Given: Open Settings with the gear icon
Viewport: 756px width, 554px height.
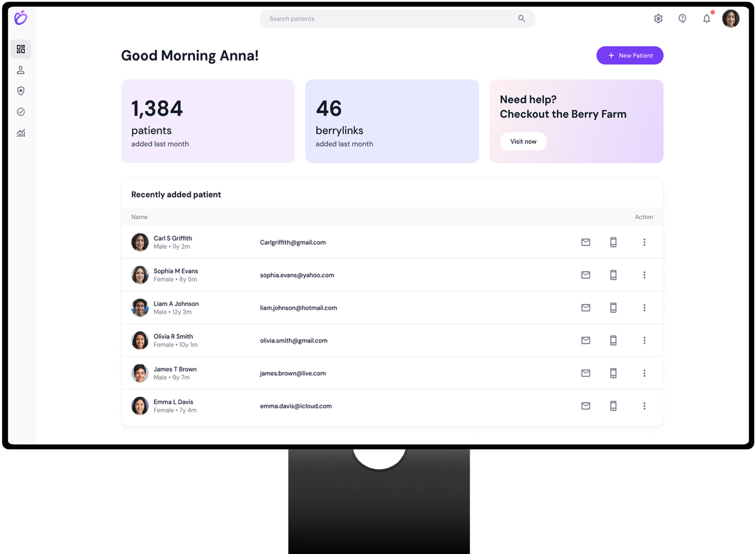Looking at the screenshot, I should coord(658,18).
